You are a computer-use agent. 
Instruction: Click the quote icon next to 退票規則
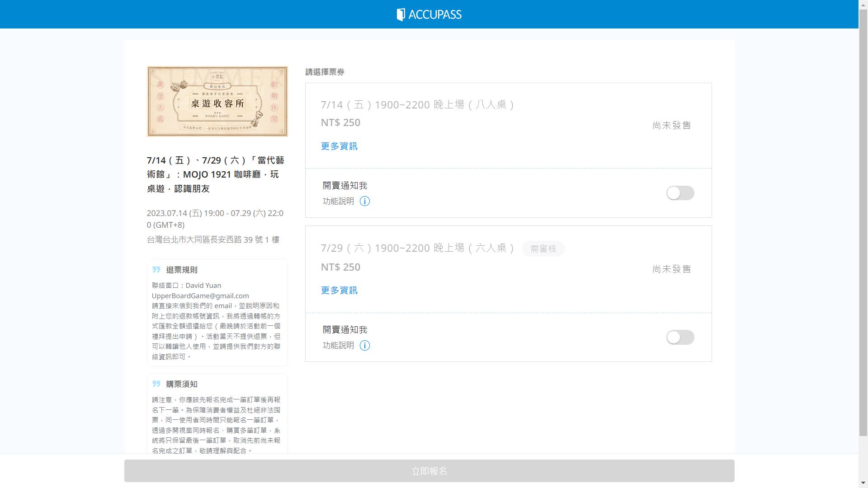156,270
